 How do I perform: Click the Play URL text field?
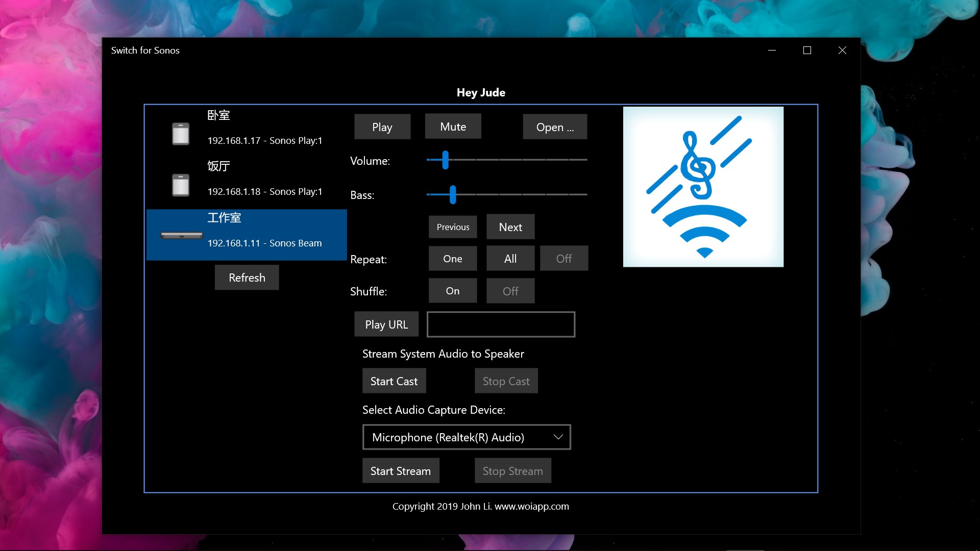coord(501,324)
